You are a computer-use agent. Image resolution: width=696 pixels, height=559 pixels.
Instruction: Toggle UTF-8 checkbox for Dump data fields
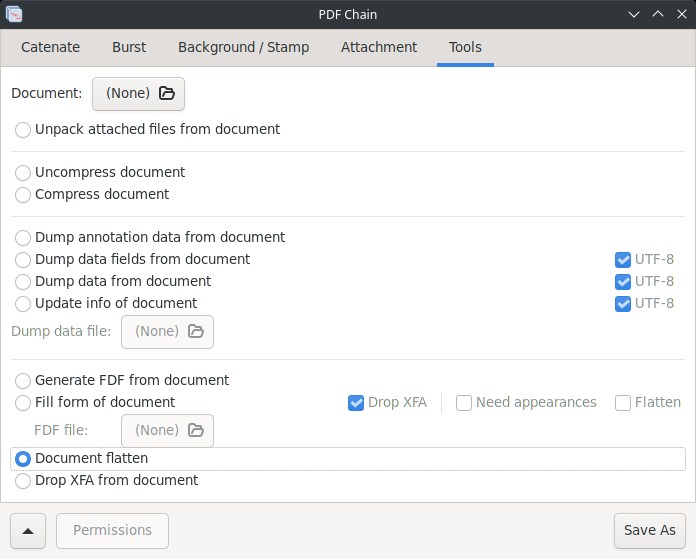[x=623, y=260]
